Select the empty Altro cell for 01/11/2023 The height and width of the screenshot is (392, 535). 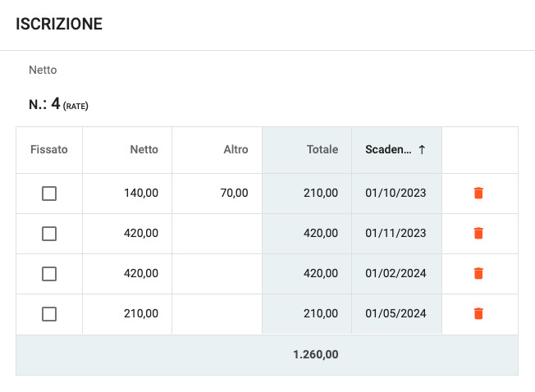217,234
